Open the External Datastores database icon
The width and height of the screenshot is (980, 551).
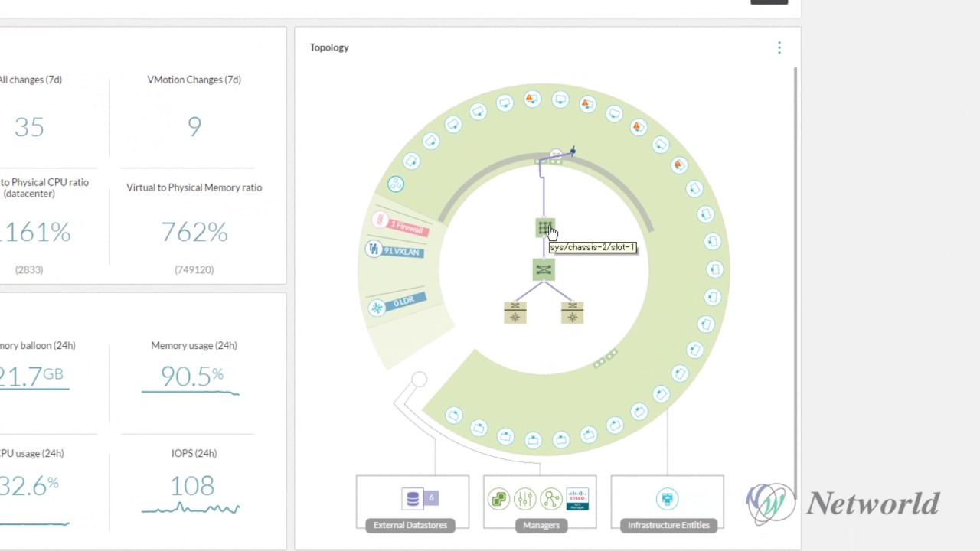coord(413,499)
